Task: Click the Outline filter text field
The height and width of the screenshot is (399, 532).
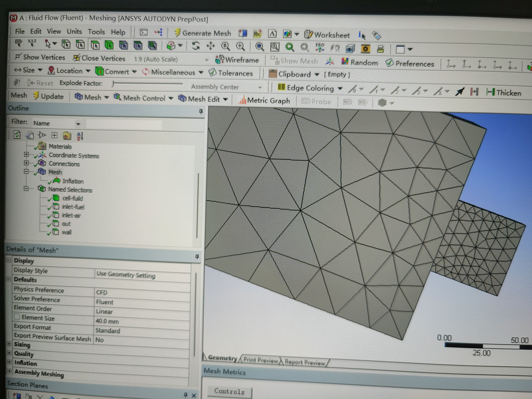Action: pyautogui.click(x=124, y=124)
